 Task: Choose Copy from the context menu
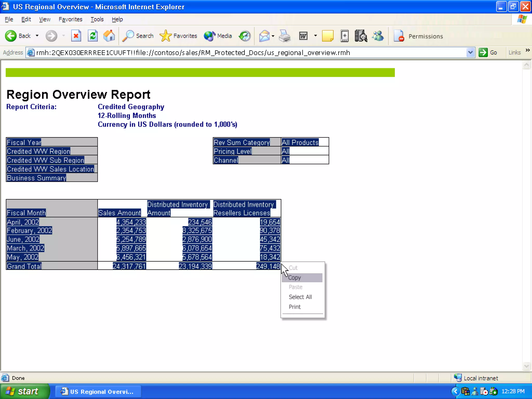click(295, 278)
